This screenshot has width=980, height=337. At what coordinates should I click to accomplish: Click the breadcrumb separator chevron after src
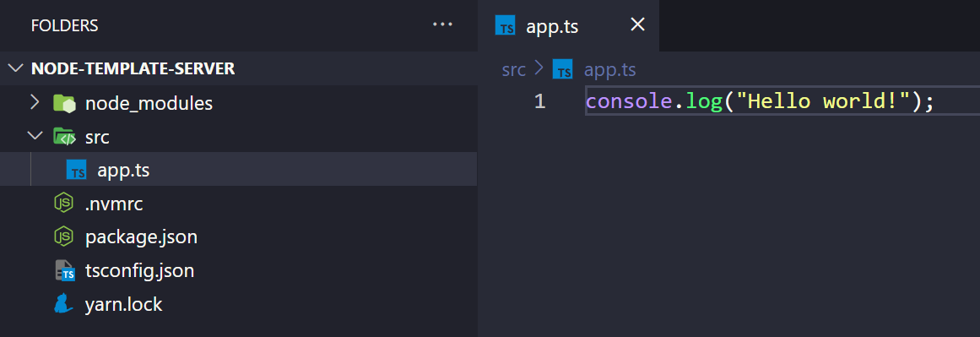click(539, 69)
